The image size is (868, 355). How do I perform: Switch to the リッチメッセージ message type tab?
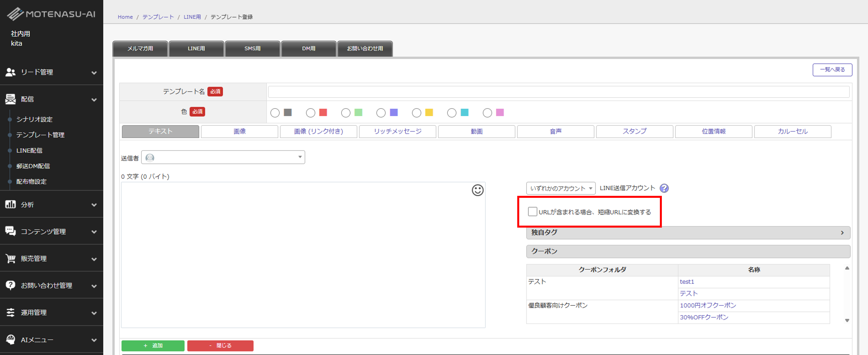[397, 131]
